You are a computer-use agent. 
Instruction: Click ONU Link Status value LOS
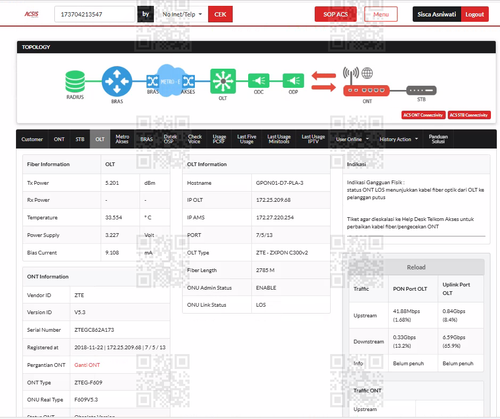click(x=261, y=305)
